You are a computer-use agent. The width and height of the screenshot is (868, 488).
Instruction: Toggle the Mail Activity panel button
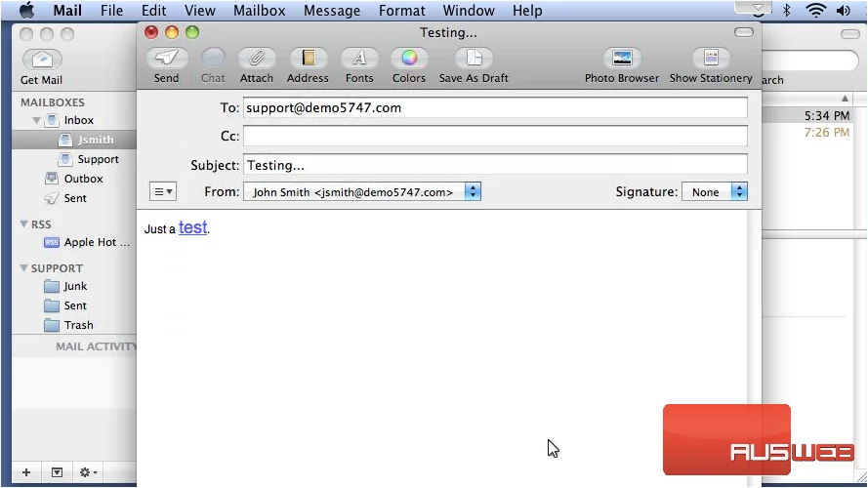(x=57, y=472)
